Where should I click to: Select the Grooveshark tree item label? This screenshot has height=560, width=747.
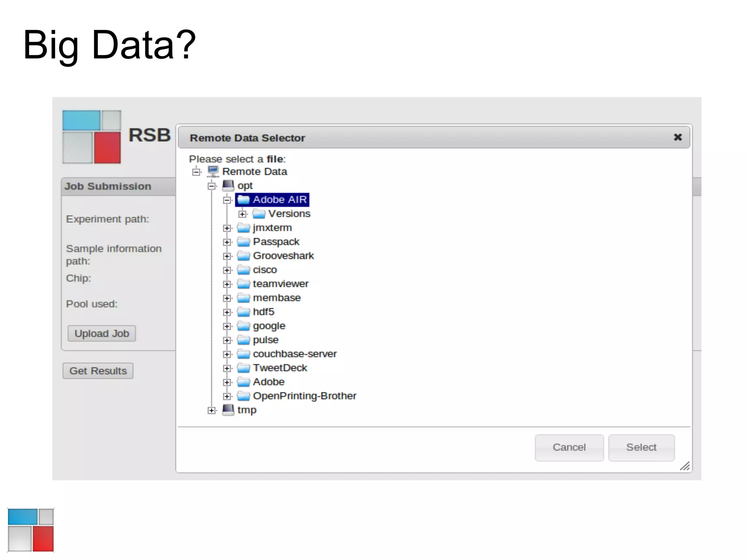point(283,256)
